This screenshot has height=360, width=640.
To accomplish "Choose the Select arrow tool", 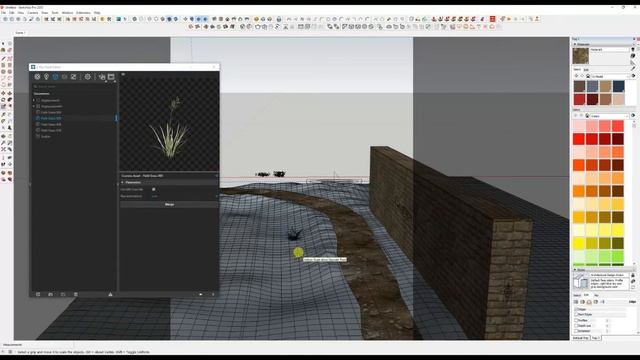I will [x=3, y=43].
